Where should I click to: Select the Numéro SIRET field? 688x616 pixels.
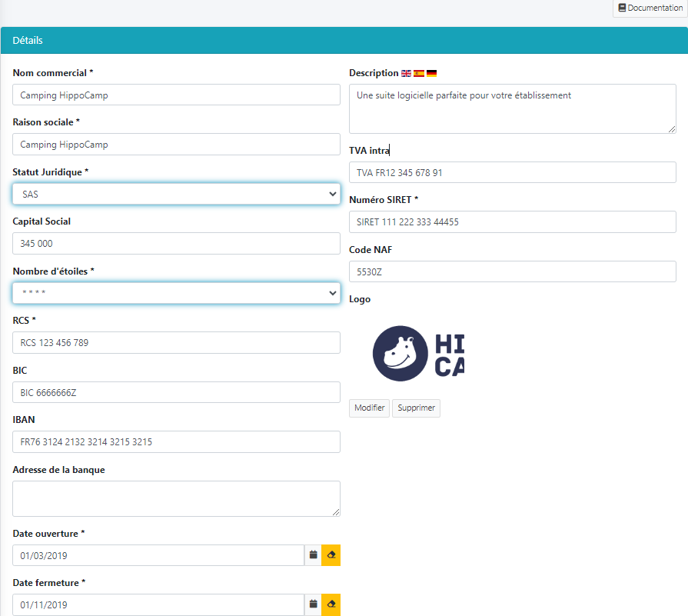pos(512,222)
